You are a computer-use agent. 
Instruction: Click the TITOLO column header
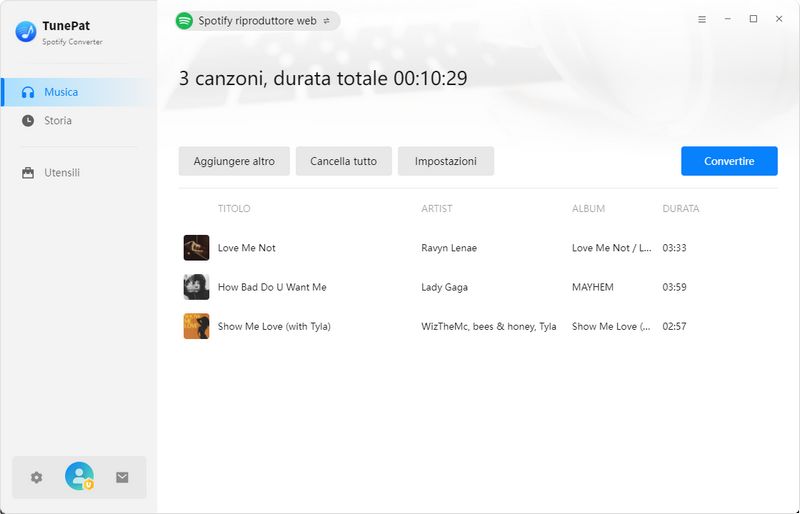tap(234, 209)
